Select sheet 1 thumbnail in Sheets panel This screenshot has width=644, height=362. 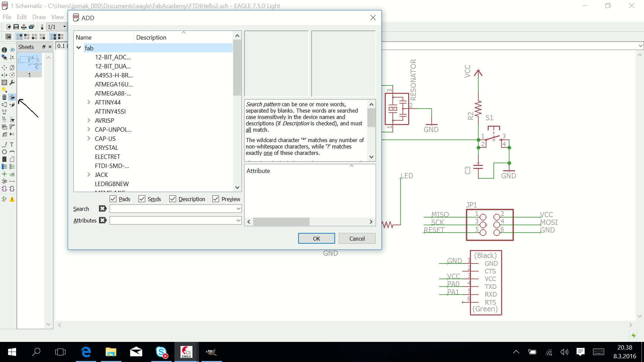(30, 65)
